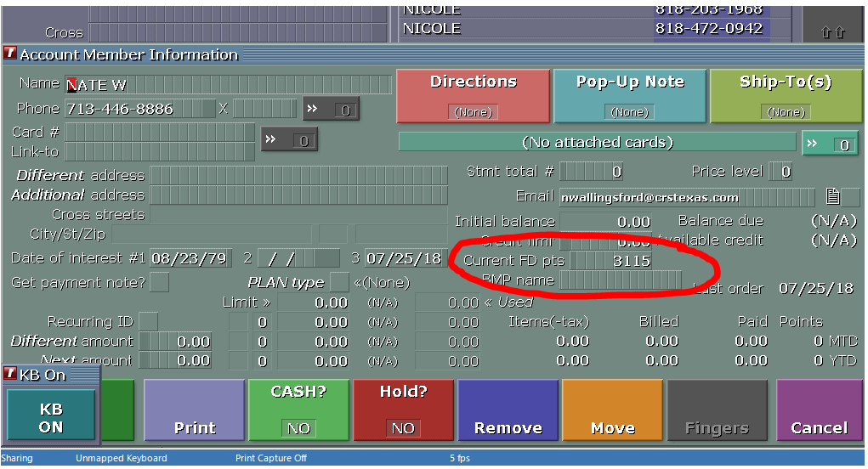Click the Card # input field
The width and height of the screenshot is (868, 469).
point(160,132)
